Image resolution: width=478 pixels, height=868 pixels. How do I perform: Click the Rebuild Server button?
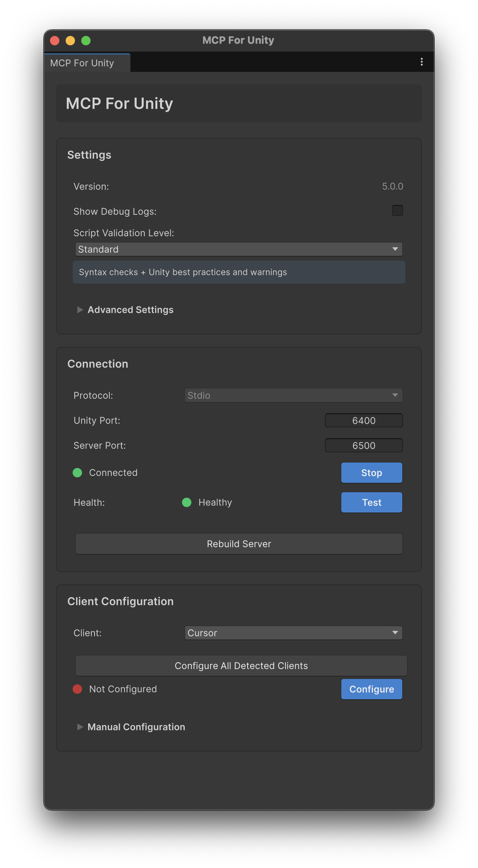(239, 544)
